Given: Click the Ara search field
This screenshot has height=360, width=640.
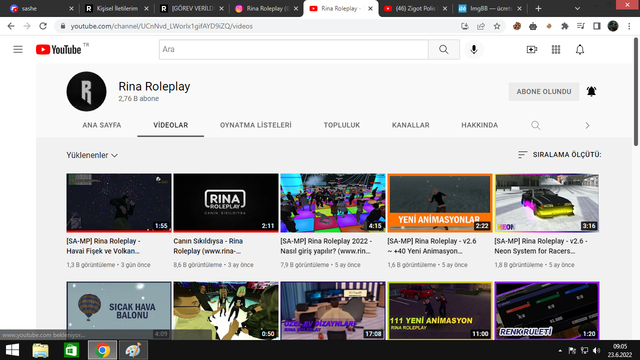Looking at the screenshot, I should click(293, 49).
